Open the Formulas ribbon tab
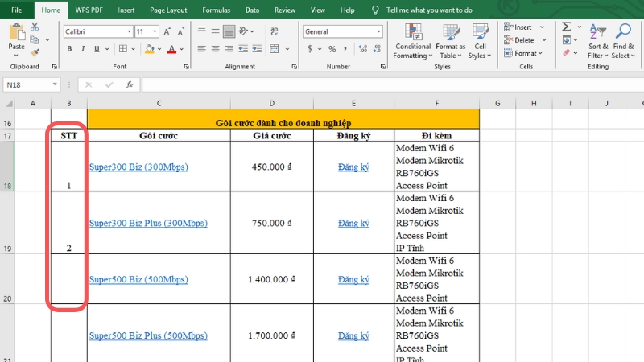Screen dimensions: 644x362 [215, 10]
